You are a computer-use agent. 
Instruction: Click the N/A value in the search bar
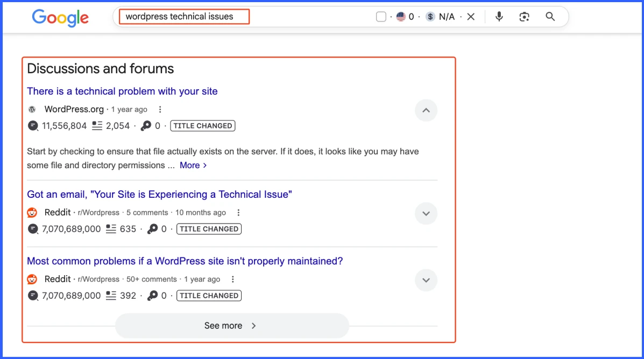pos(447,17)
